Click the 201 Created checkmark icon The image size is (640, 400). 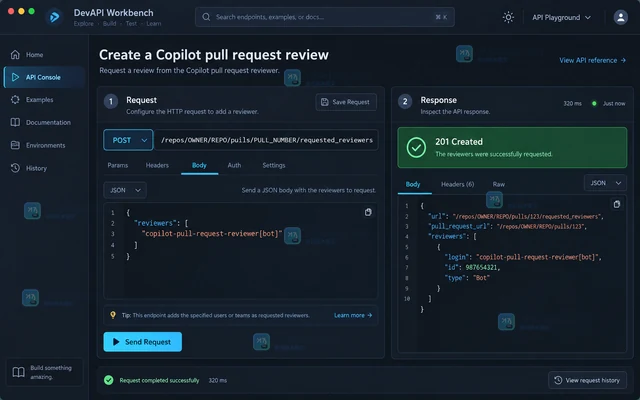pyautogui.click(x=416, y=147)
